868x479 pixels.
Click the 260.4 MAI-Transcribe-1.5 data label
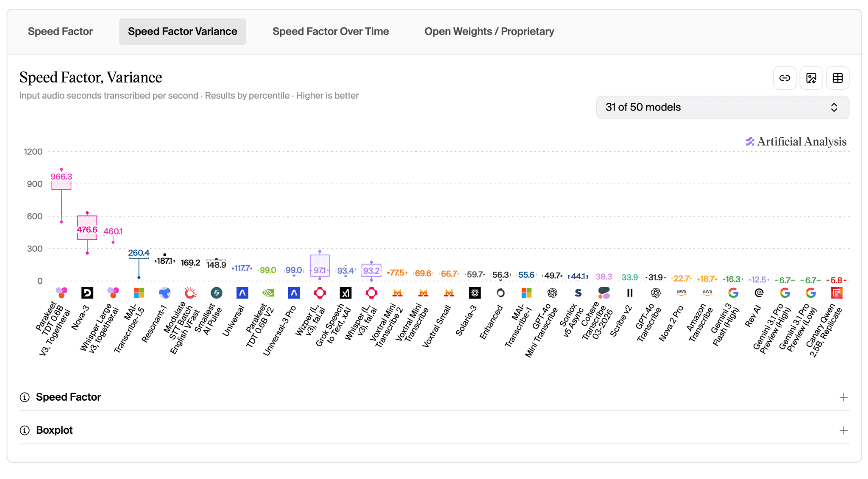[x=139, y=253]
